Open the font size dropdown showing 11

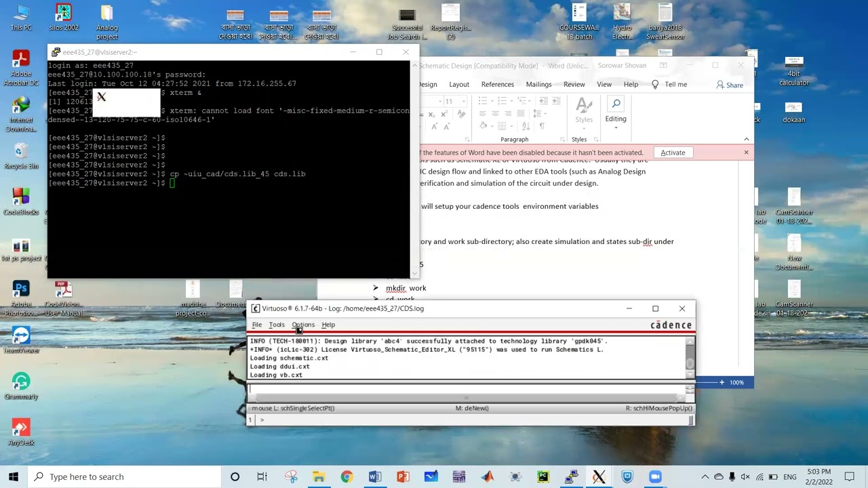point(464,101)
